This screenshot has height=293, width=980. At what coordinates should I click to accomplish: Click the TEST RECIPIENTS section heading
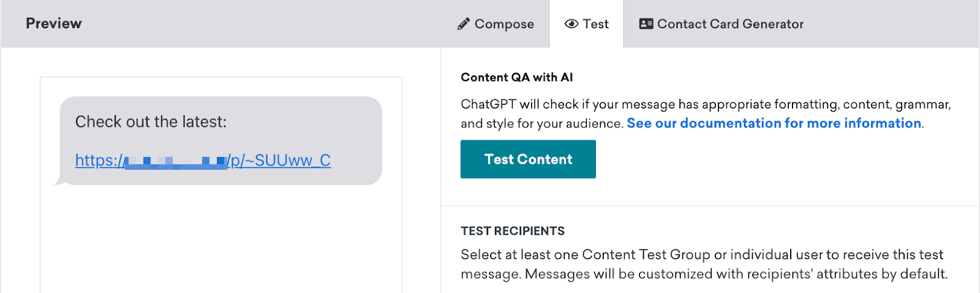(512, 231)
